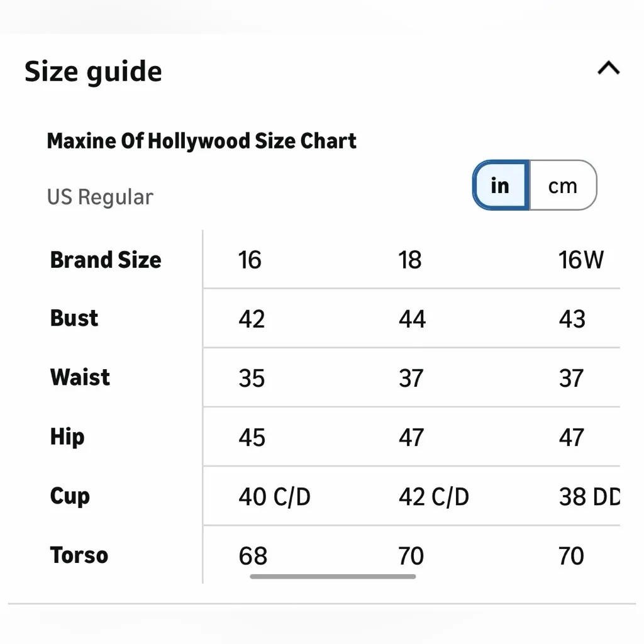Click the Hip row label

[x=67, y=436]
